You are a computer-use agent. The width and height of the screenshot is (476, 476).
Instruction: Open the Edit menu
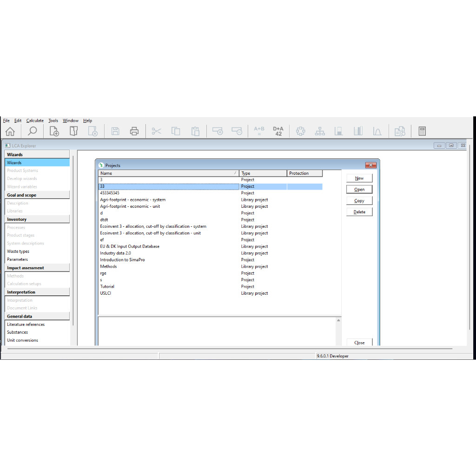[x=18, y=120]
